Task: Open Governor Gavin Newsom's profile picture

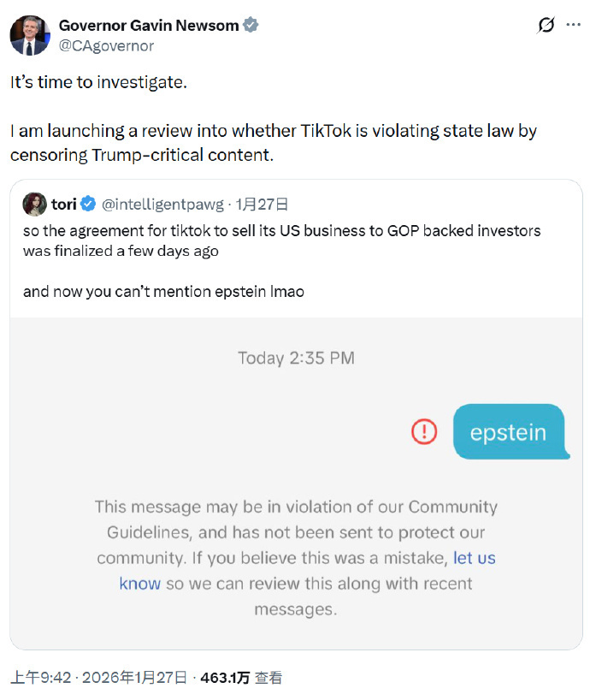Action: click(30, 34)
